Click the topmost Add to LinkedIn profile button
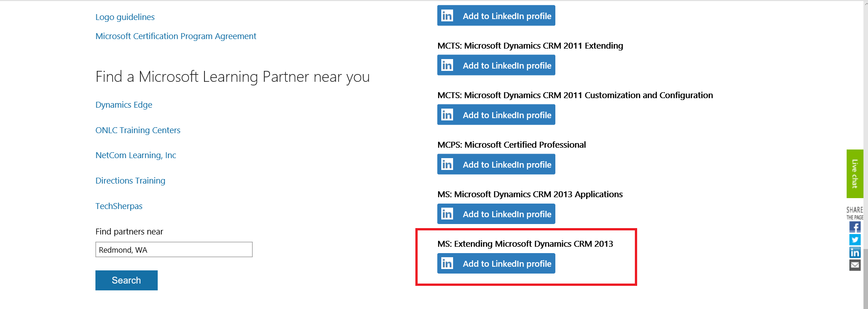Screen dimensions: 868x309 [496, 15]
